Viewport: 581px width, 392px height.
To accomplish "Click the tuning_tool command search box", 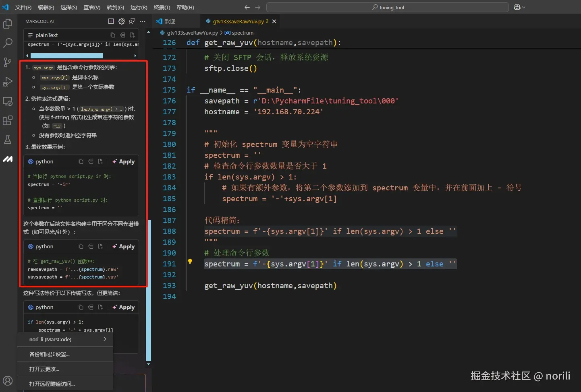I will pyautogui.click(x=387, y=7).
